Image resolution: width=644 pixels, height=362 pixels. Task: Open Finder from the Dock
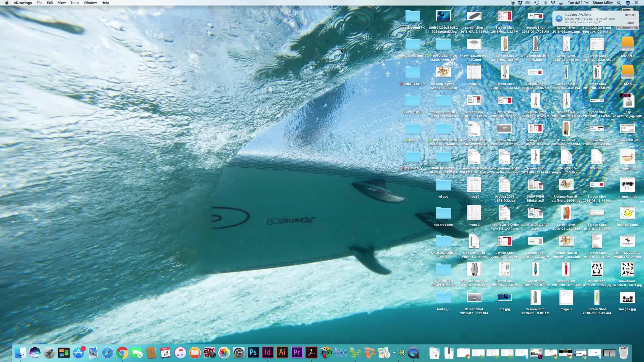20,353
